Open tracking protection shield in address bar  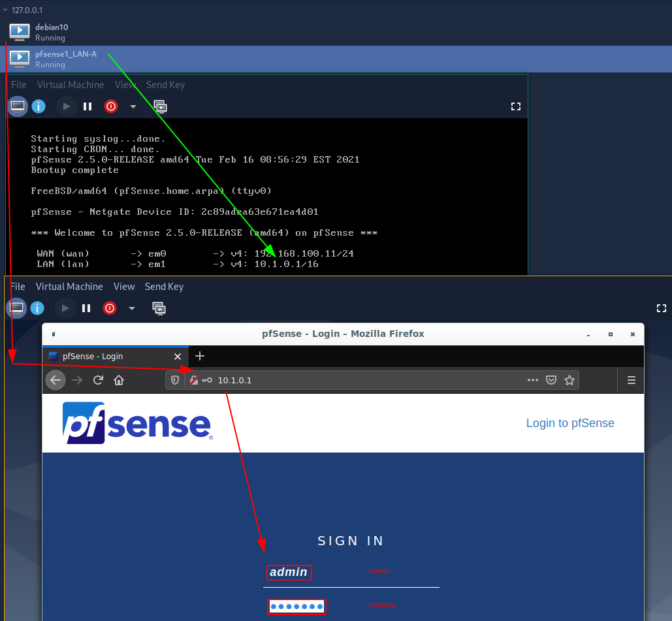click(x=175, y=380)
